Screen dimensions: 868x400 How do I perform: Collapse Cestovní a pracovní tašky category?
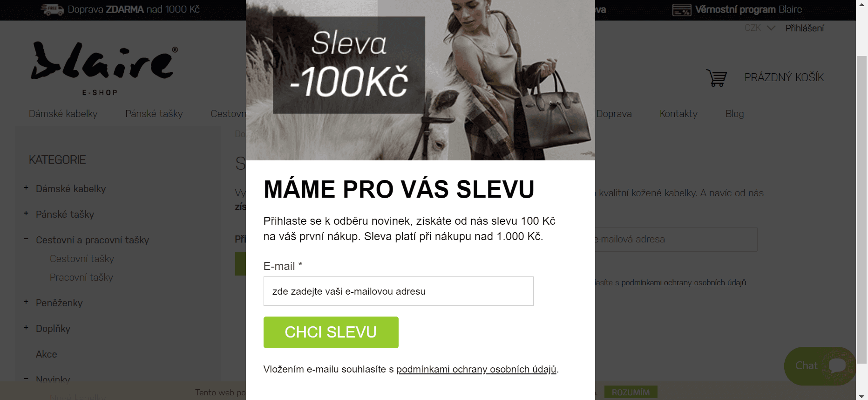click(x=26, y=239)
